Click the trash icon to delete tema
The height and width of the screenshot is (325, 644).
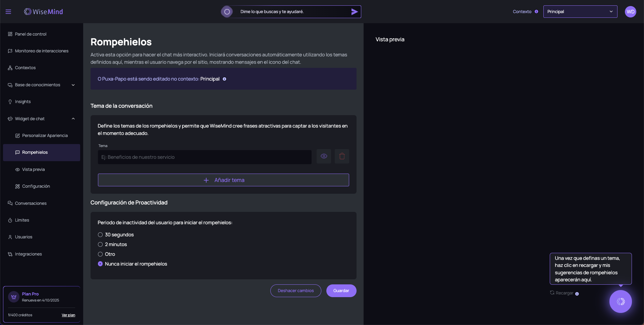tap(342, 156)
